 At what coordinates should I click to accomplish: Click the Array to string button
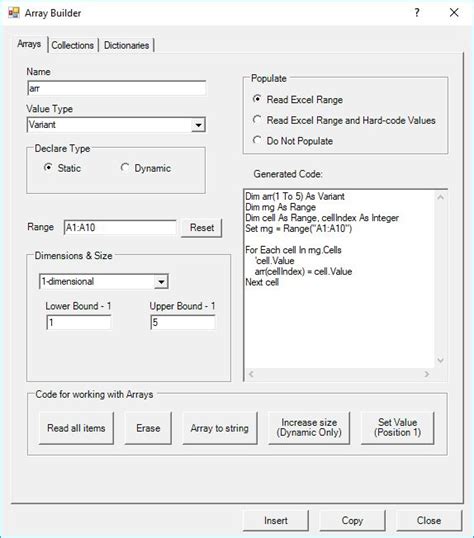pyautogui.click(x=220, y=428)
